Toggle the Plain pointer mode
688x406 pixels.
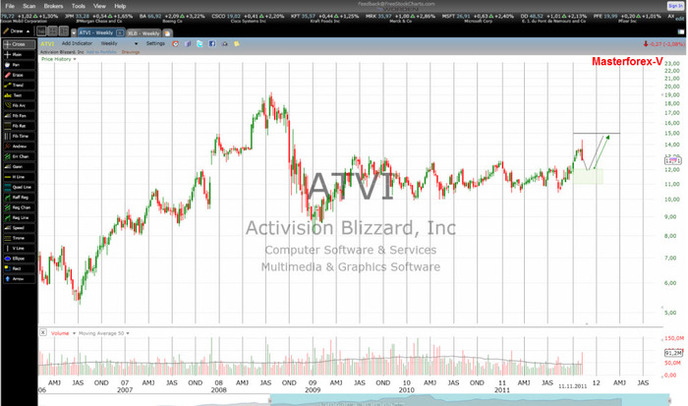click(19, 54)
